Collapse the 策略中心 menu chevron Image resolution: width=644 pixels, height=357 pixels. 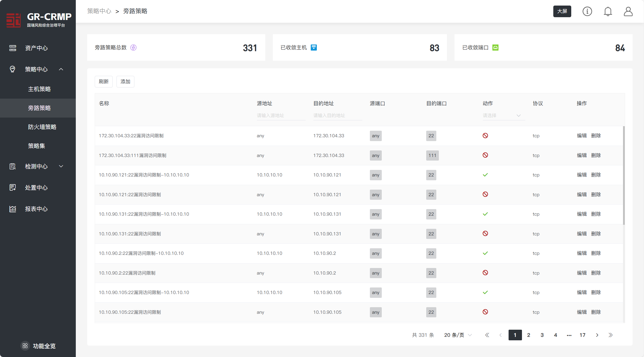tap(61, 69)
